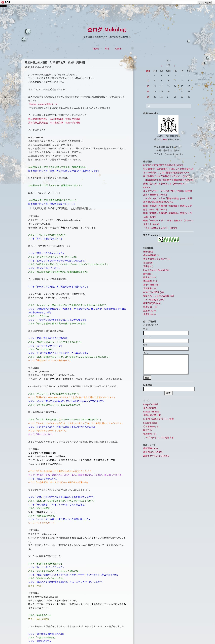Click the visitor counter image 518658
This screenshot has height=644, width=215.
(168, 240)
